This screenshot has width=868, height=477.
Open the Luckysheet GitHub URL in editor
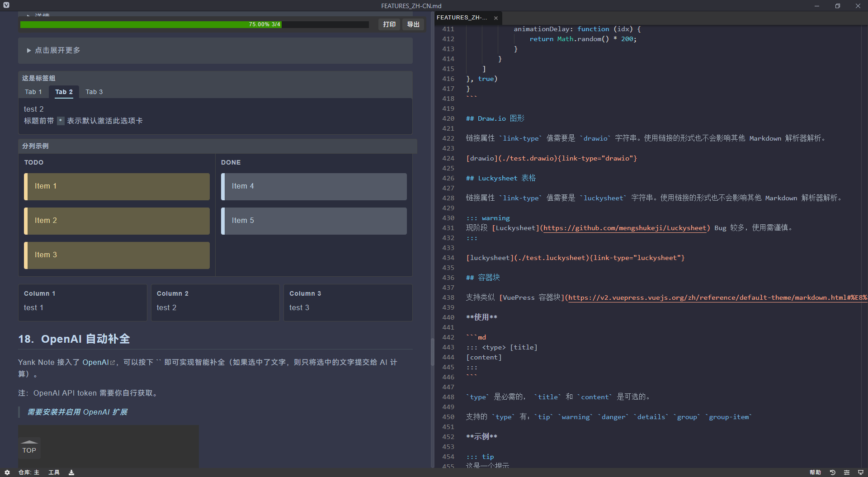[x=625, y=228]
